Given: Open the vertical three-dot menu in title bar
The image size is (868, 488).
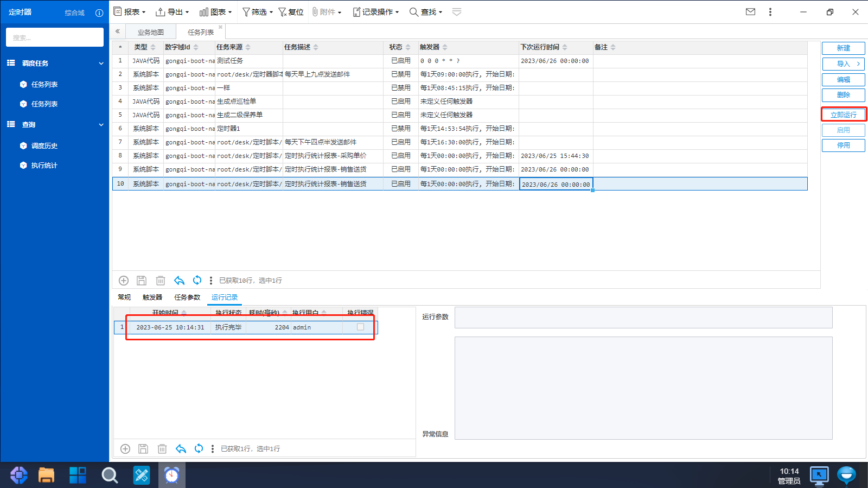Looking at the screenshot, I should (770, 12).
